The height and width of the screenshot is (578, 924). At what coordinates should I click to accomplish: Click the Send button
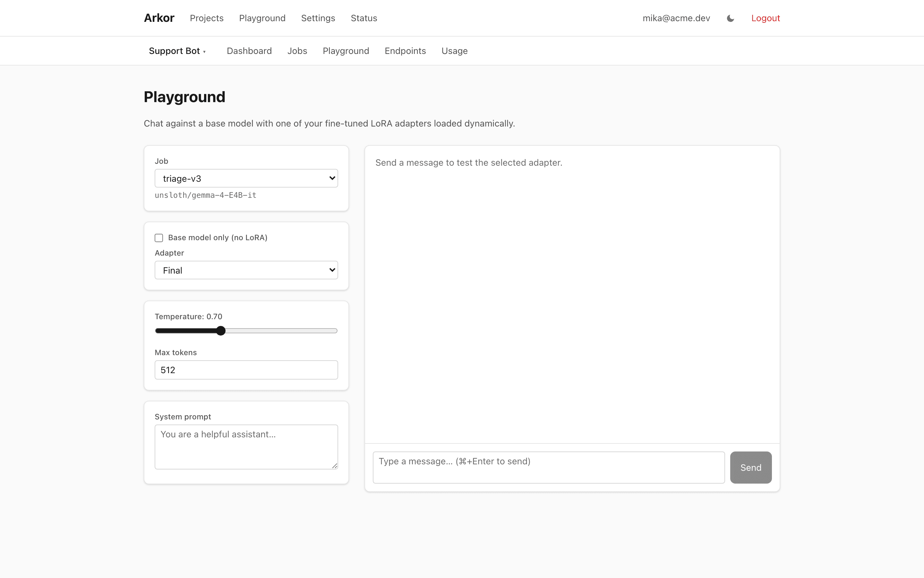tap(751, 467)
